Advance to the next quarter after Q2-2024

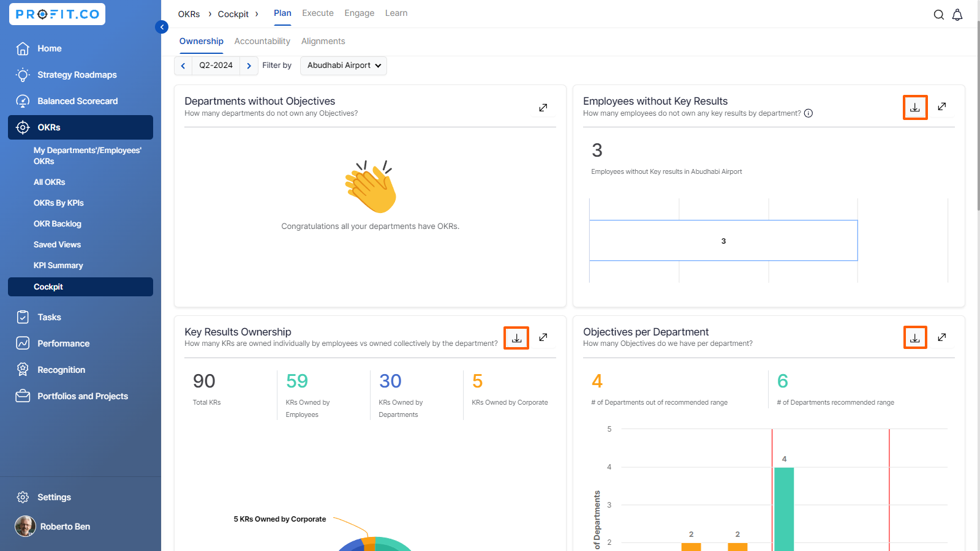click(249, 66)
